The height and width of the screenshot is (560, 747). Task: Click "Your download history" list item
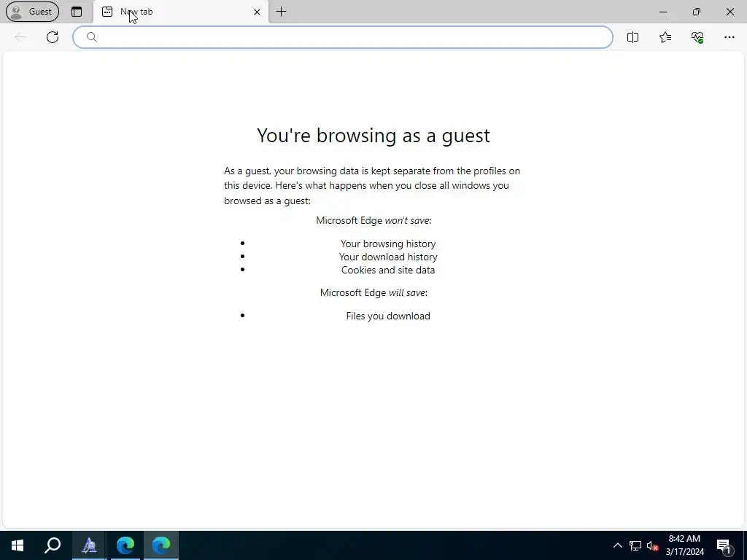388,257
